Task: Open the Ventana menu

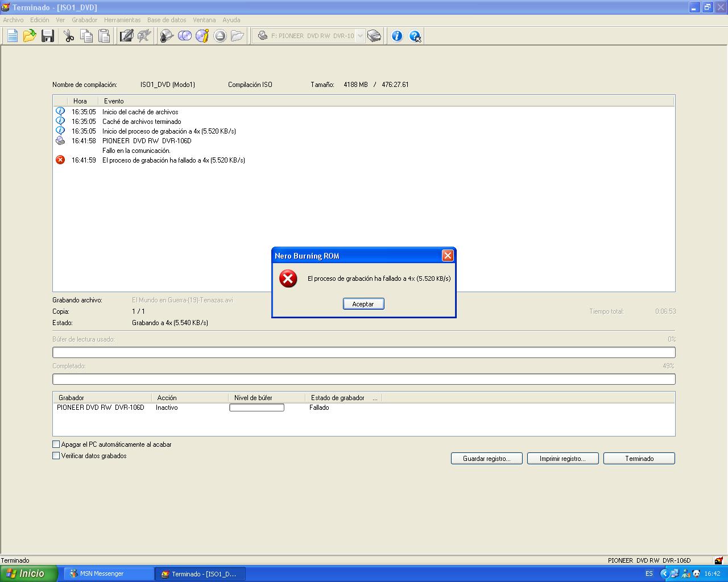Action: 204,20
